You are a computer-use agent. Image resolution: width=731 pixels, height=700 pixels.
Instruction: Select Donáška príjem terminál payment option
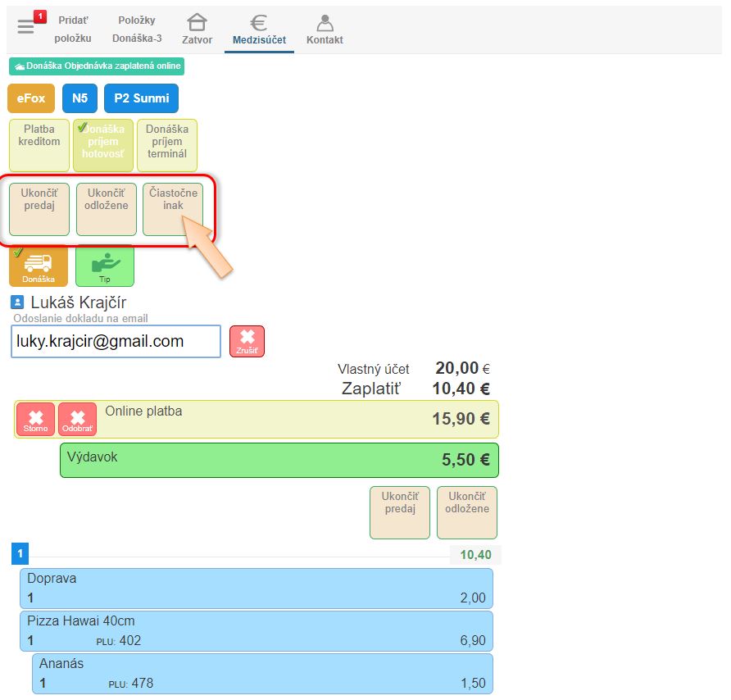(x=167, y=145)
